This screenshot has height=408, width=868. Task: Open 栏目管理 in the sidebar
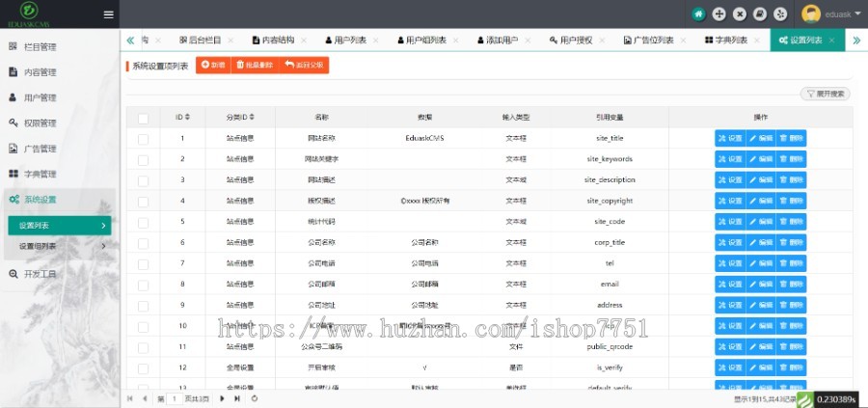pyautogui.click(x=40, y=47)
